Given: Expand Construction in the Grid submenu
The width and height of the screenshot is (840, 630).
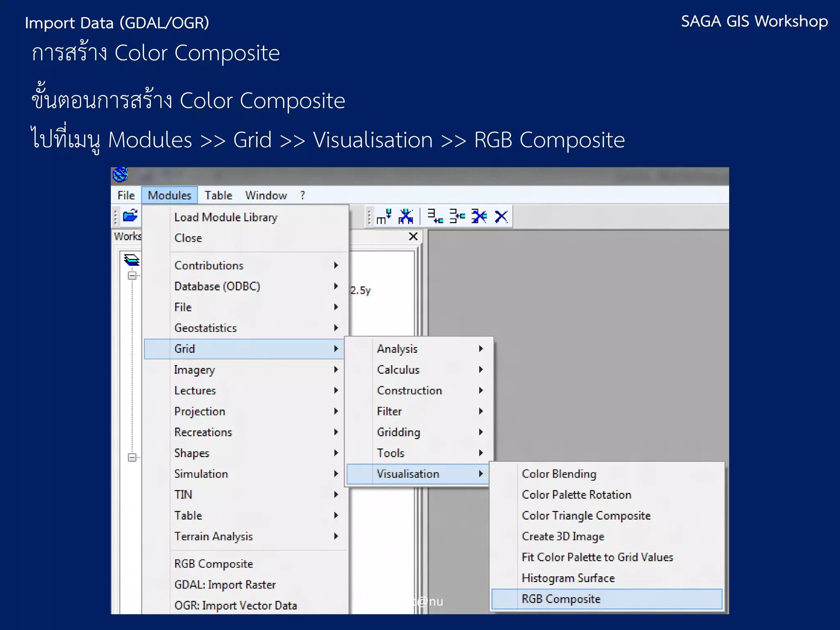Looking at the screenshot, I should tap(418, 390).
